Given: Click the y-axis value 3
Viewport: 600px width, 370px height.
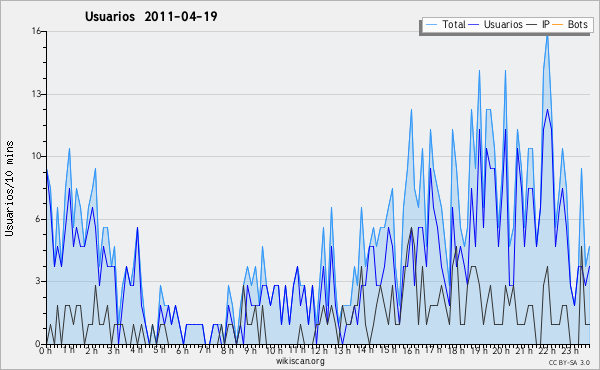Looking at the screenshot, I should pyautogui.click(x=38, y=281).
